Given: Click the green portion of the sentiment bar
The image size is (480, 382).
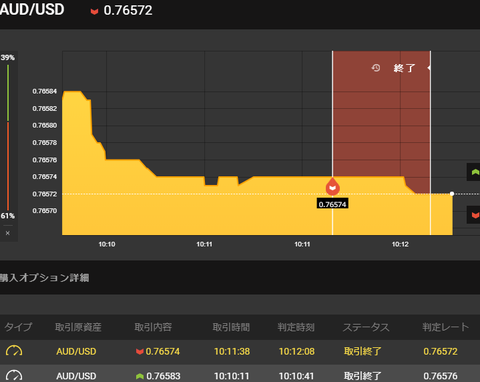Looking at the screenshot, I should (x=8, y=93).
